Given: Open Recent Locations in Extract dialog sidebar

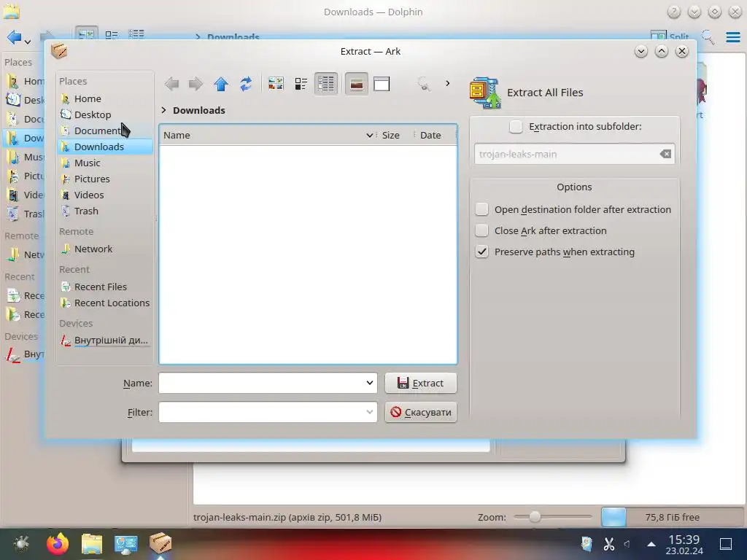Looking at the screenshot, I should (105, 303).
